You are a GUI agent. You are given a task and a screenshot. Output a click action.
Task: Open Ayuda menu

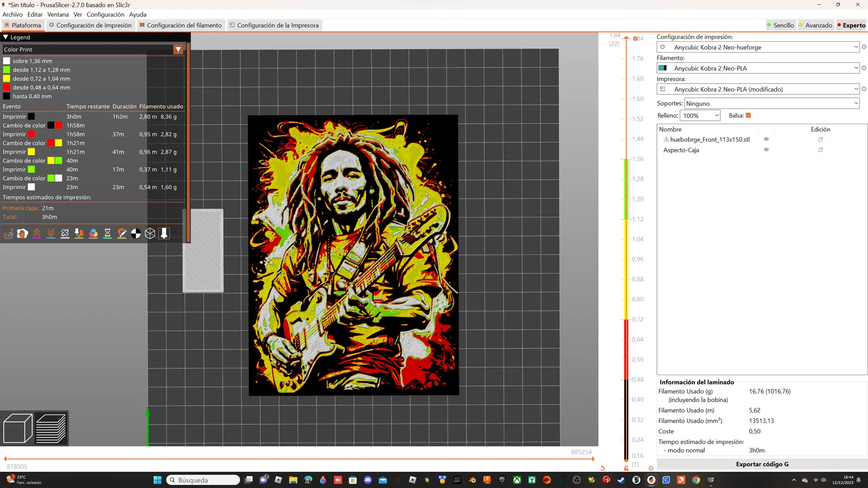pos(138,15)
